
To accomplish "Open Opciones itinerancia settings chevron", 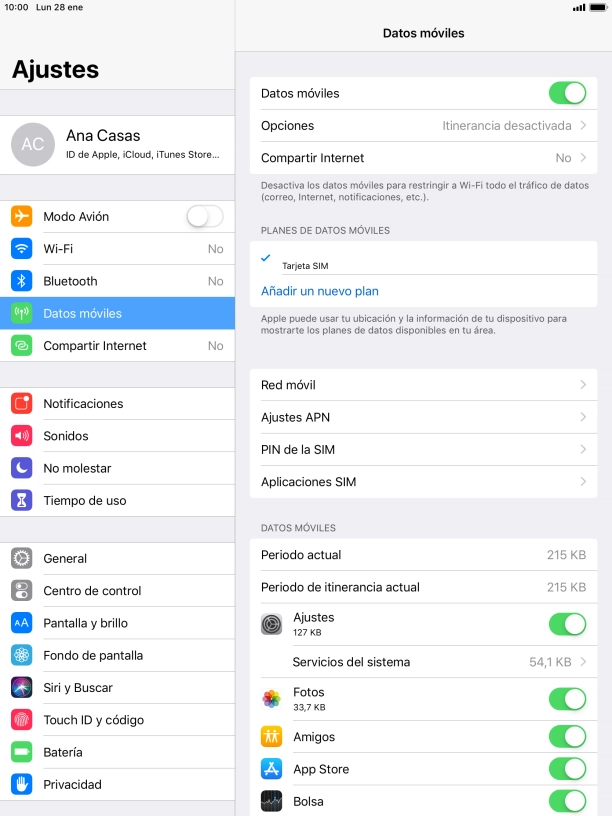I will pos(583,125).
